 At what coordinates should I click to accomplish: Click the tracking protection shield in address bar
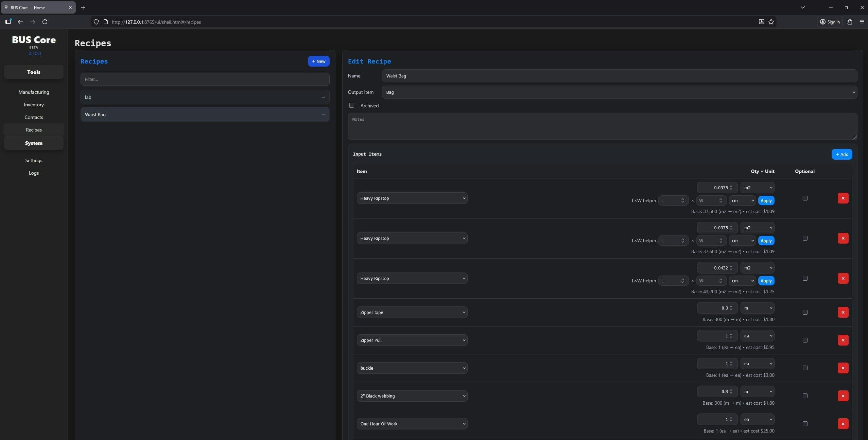point(96,22)
